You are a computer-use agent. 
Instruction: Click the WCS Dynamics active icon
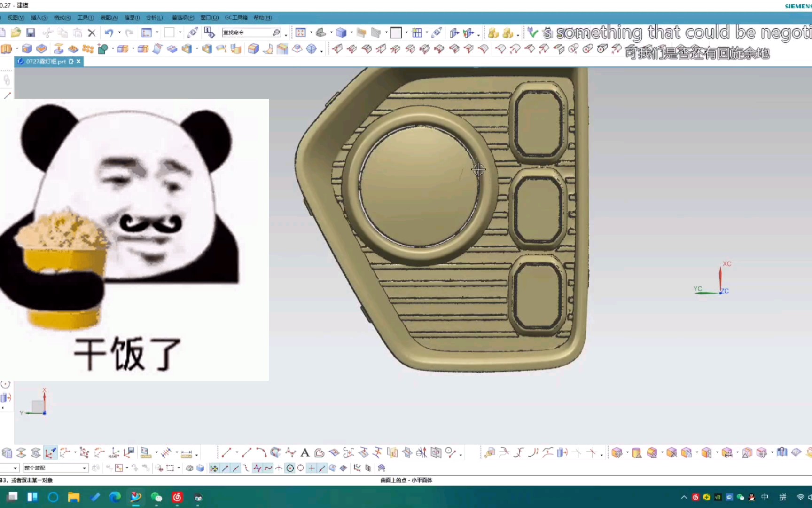50,452
